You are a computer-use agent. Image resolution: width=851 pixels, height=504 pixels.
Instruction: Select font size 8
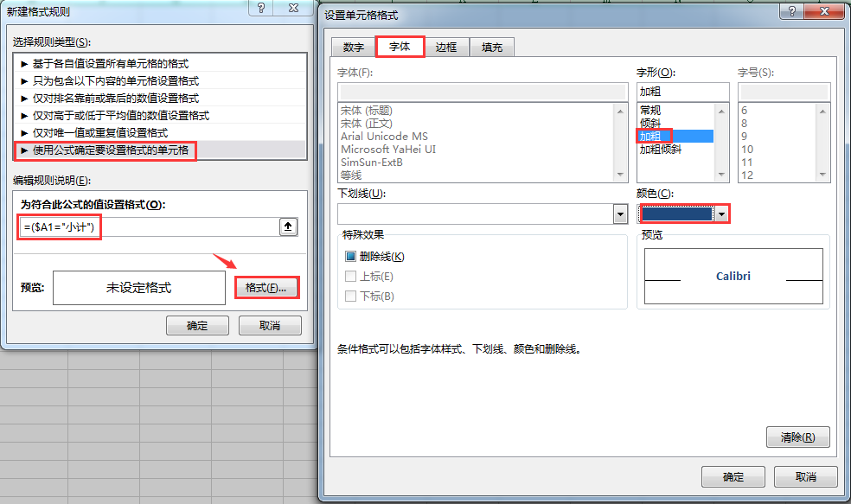(744, 123)
